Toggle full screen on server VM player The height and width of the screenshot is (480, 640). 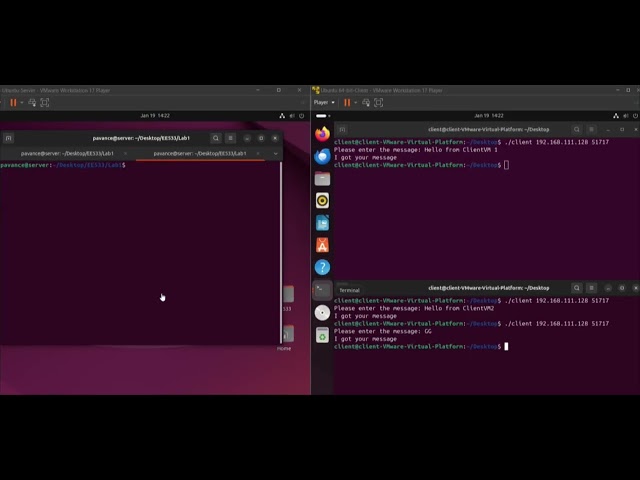(45, 102)
